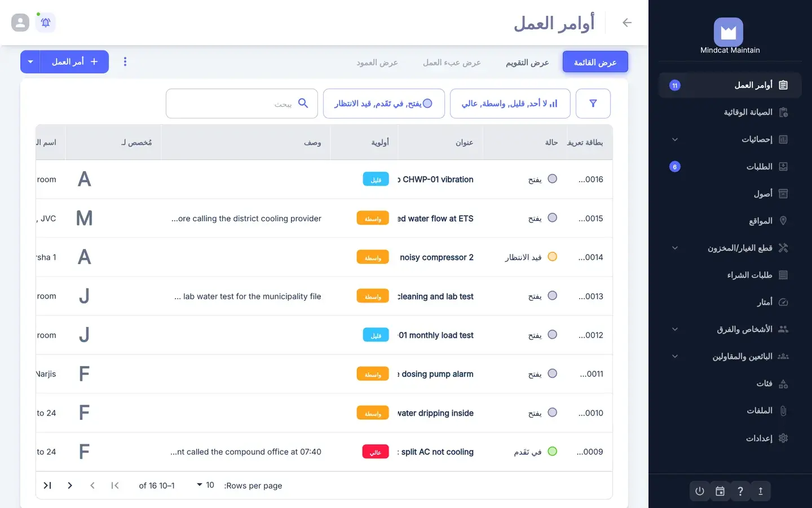The image size is (812, 508).
Task: Go to the next page of results
Action: point(70,485)
